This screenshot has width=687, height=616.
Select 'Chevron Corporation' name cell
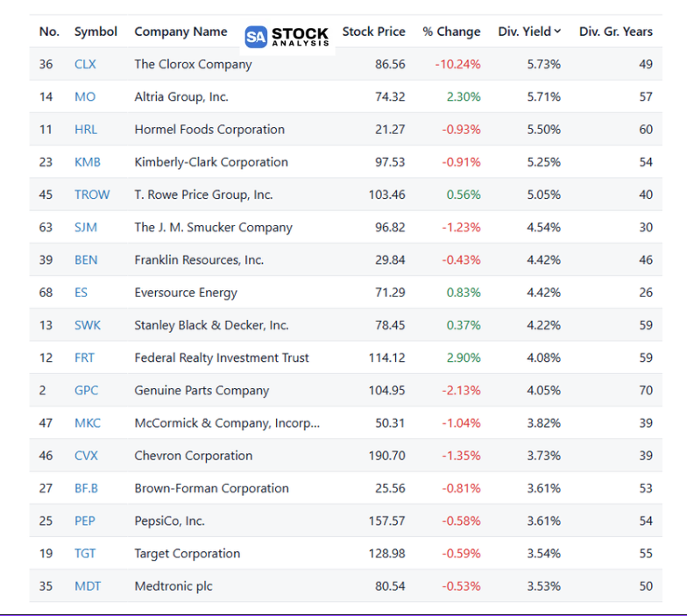pos(193,456)
